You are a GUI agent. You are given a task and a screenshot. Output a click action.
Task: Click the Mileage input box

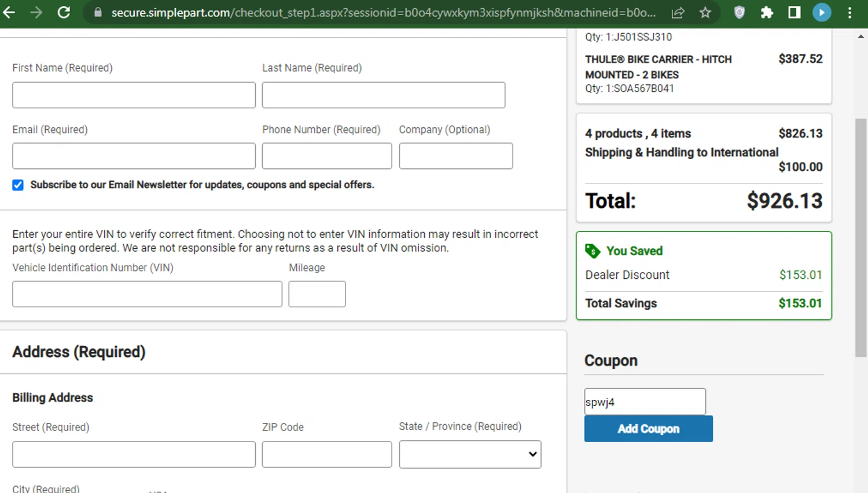(317, 294)
